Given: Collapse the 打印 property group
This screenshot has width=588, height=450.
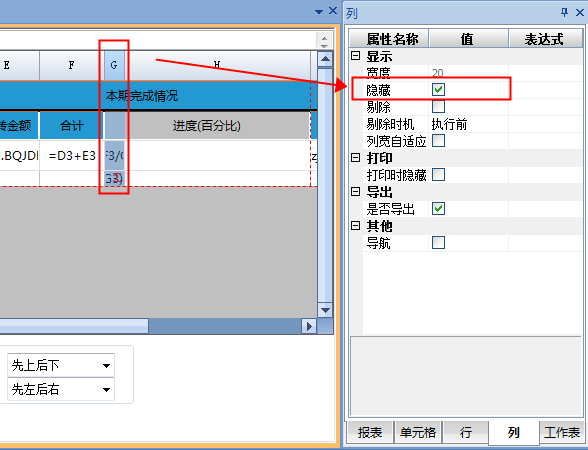Looking at the screenshot, I should point(356,158).
